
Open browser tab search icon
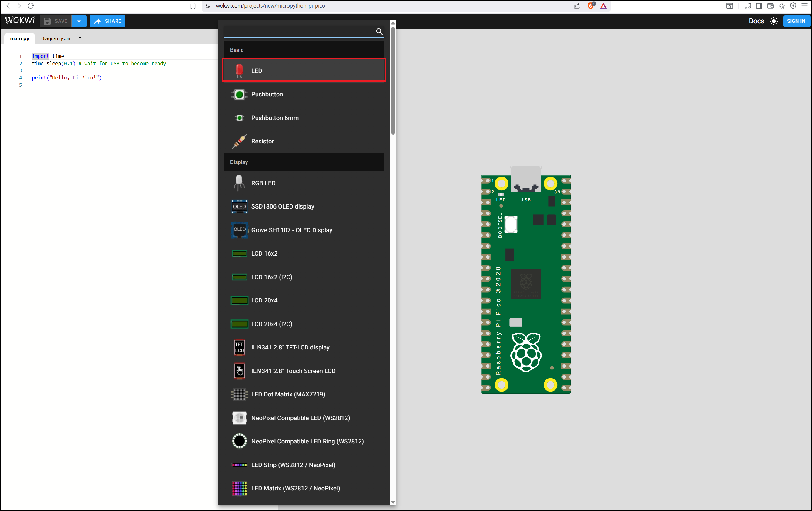click(x=730, y=6)
